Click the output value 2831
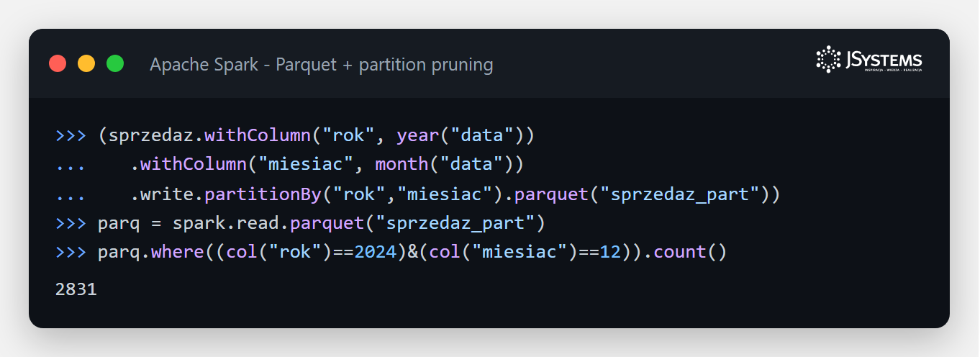Image resolution: width=980 pixels, height=357 pixels. point(76,290)
